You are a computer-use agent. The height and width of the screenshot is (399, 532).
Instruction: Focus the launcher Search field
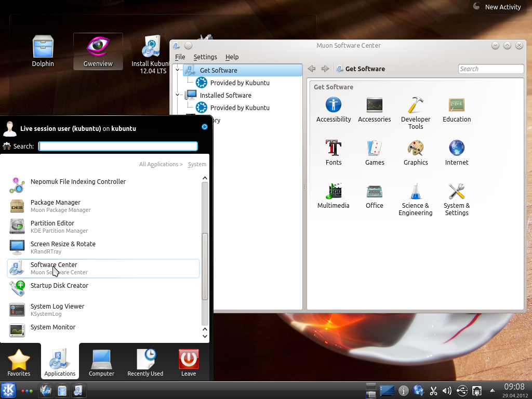pyautogui.click(x=118, y=146)
